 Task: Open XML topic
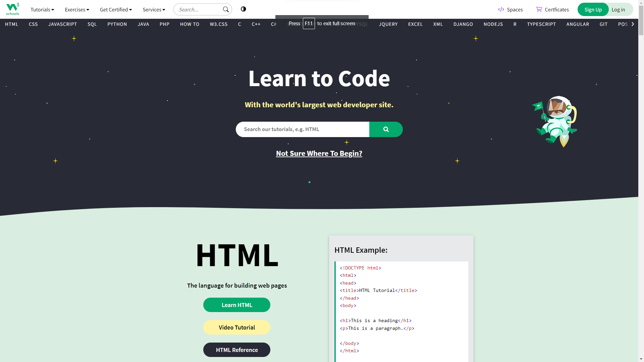[x=438, y=24]
